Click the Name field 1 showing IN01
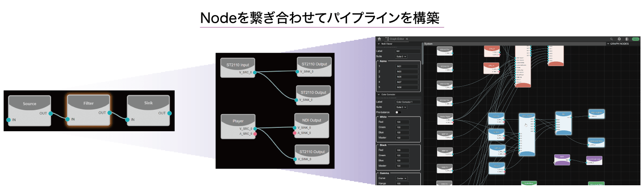Screen dimensions: 644x196 407,66
